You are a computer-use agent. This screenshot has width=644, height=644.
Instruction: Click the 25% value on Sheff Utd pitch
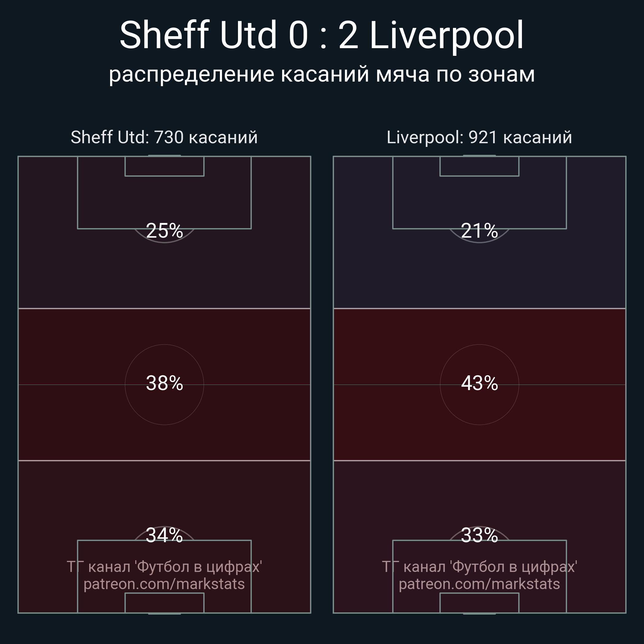pos(164,231)
